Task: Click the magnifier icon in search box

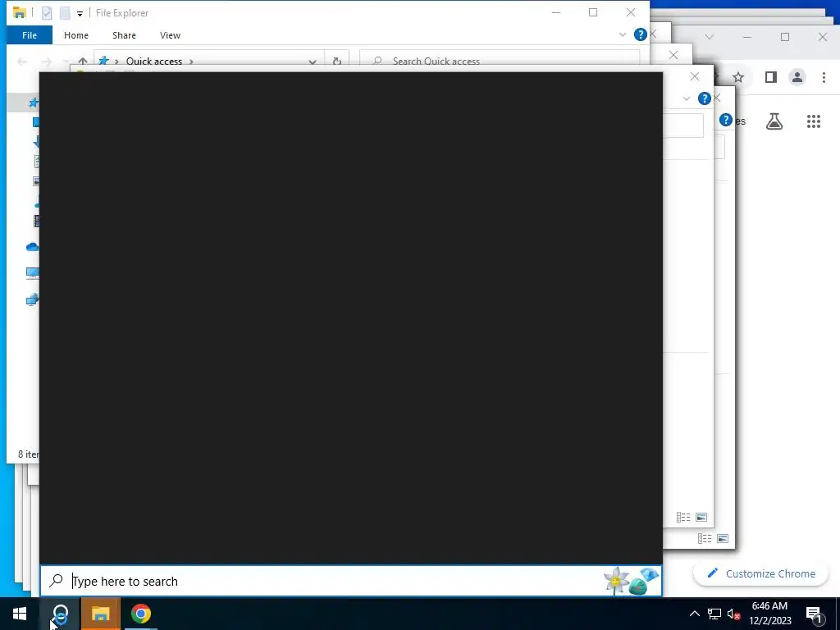Action: (x=56, y=581)
